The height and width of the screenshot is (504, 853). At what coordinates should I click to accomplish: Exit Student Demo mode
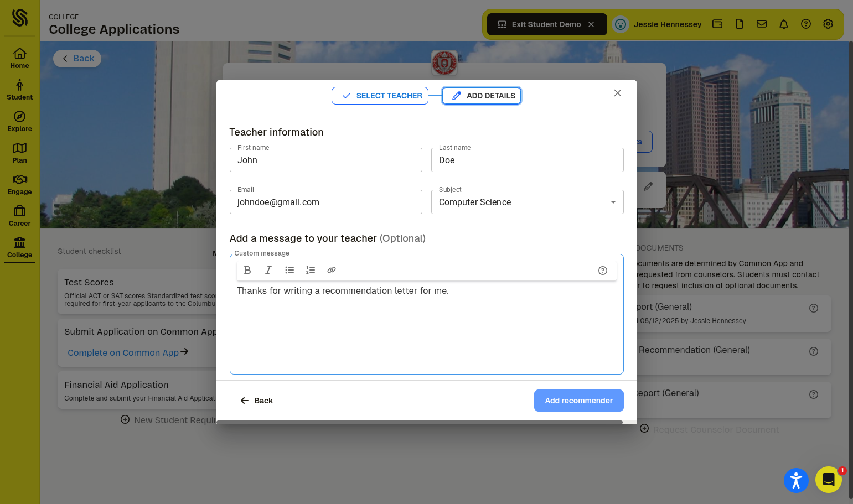547,24
